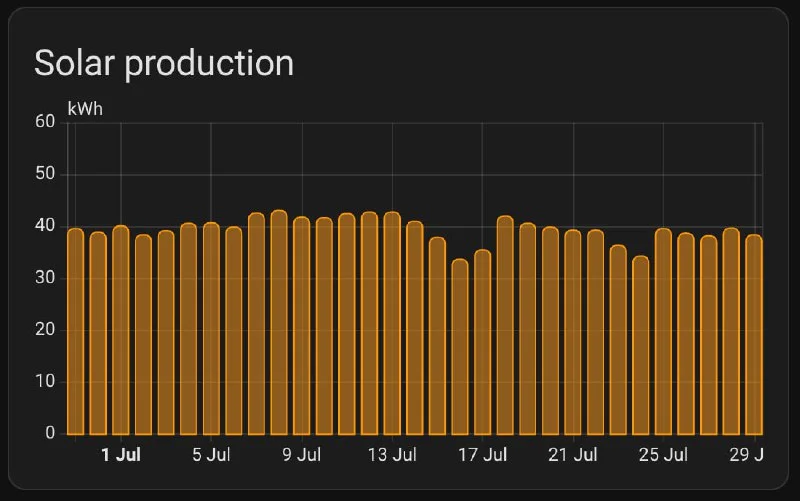Select the 5 Jul production bar
The image size is (800, 501).
pos(211,330)
